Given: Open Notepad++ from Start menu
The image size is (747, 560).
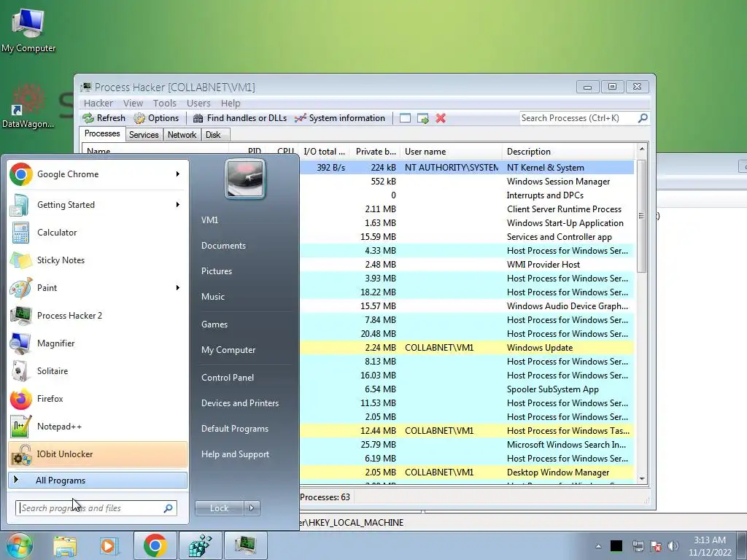Looking at the screenshot, I should (x=98, y=426).
